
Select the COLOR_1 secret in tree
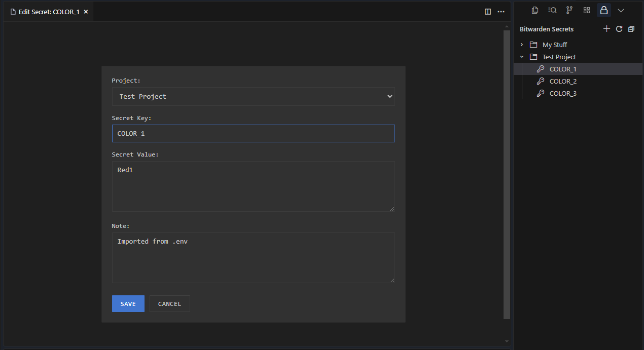[x=578, y=69]
